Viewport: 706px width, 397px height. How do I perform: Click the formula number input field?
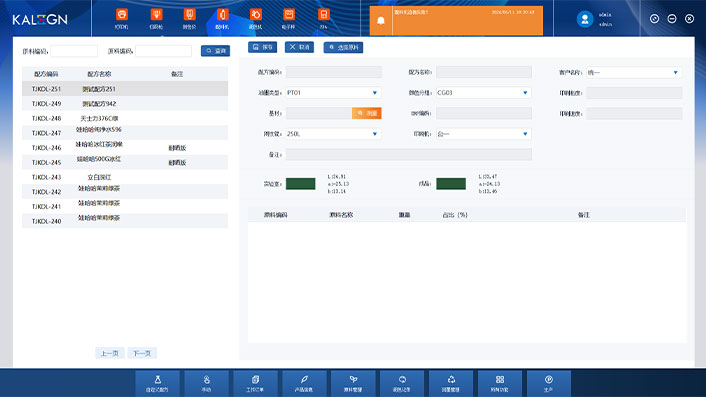[x=334, y=72]
